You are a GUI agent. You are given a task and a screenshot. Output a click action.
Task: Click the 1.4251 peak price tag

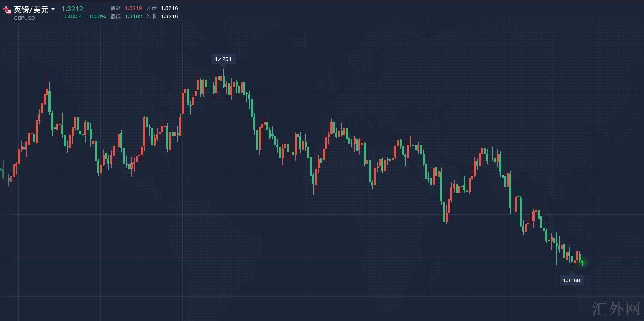click(223, 59)
